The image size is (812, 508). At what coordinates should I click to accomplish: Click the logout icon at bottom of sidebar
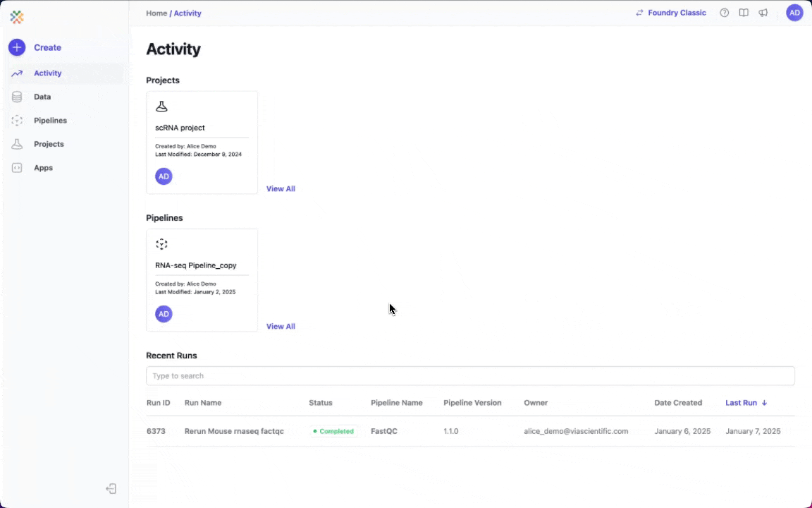(111, 488)
